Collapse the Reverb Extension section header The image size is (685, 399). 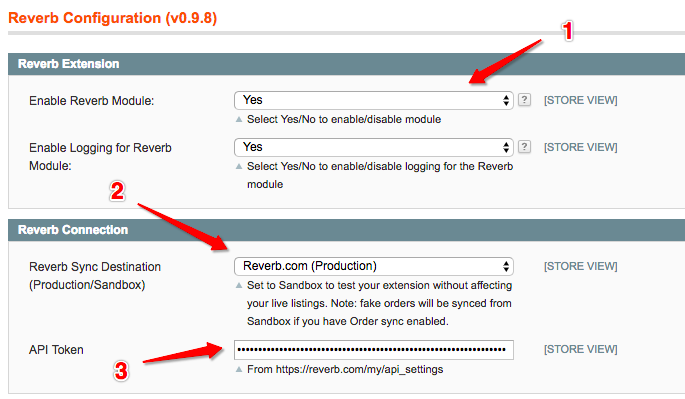pos(346,64)
